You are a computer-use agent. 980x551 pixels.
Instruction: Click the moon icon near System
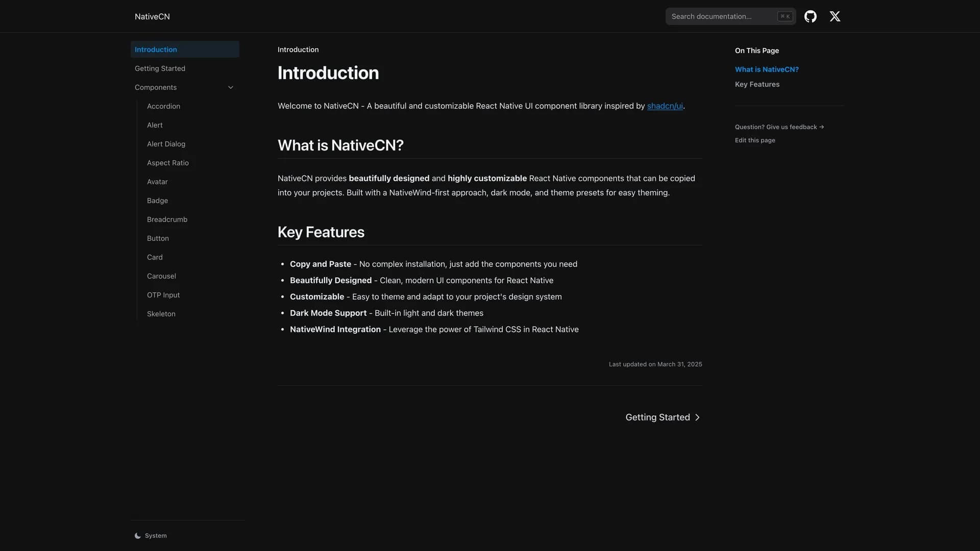tap(137, 535)
